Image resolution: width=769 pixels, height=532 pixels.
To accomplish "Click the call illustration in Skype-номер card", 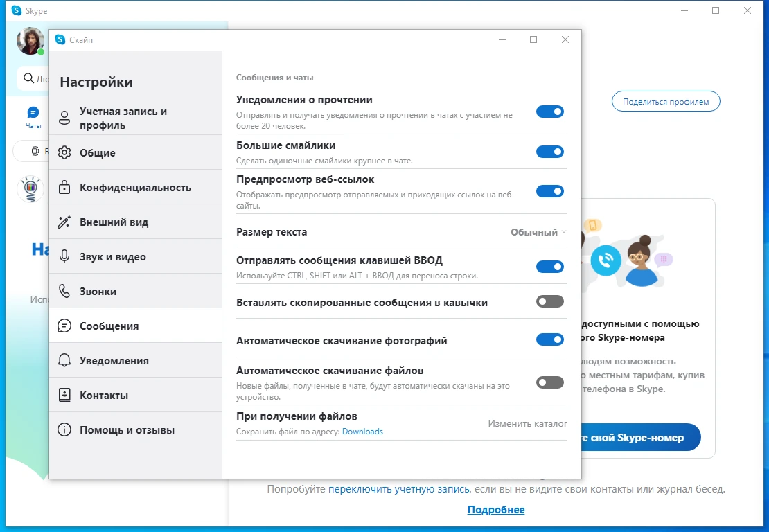I will tap(606, 260).
